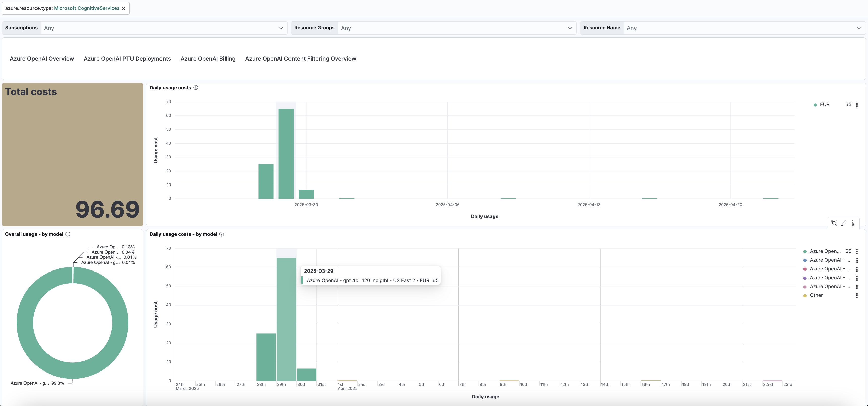
Task: Maximize the Daily usage costs panel via expand icon
Action: 843,223
